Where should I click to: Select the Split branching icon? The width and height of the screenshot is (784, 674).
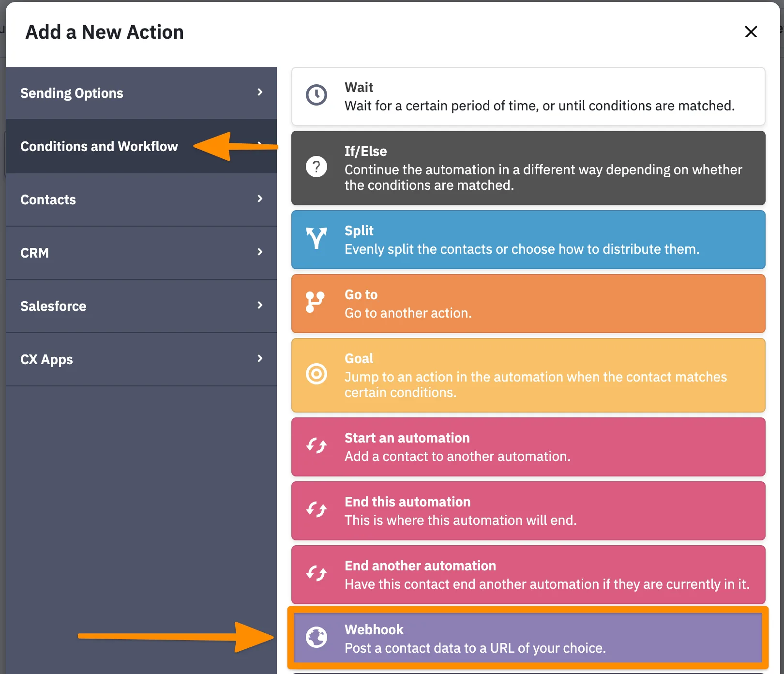pos(317,239)
